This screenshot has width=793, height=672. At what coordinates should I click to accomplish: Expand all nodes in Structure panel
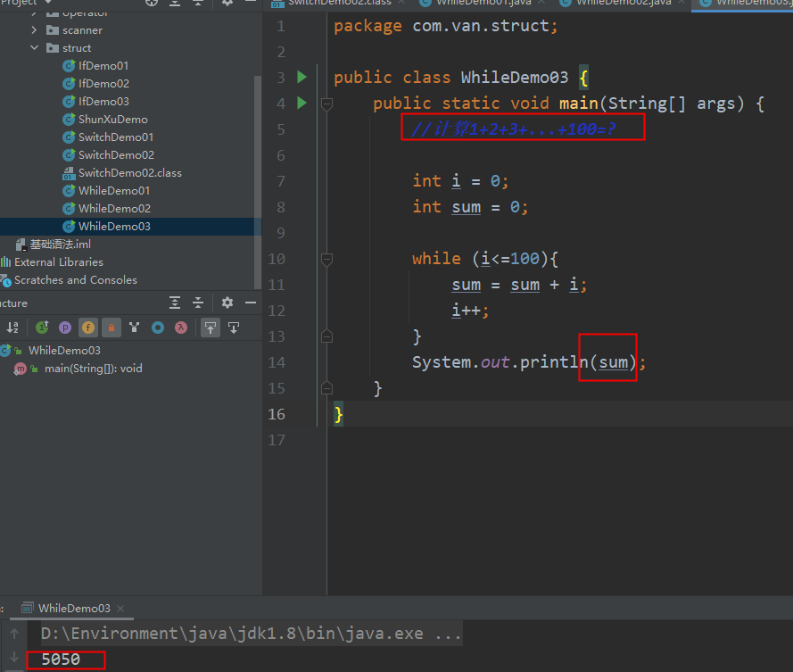(x=175, y=303)
